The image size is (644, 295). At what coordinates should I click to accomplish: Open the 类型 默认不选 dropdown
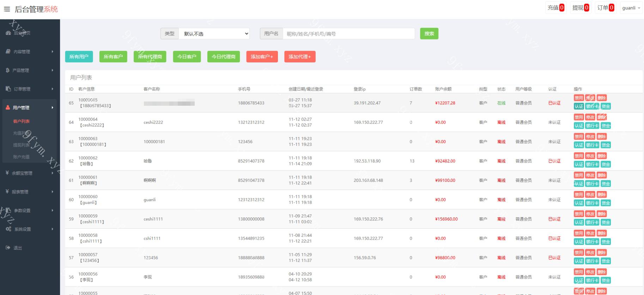214,33
